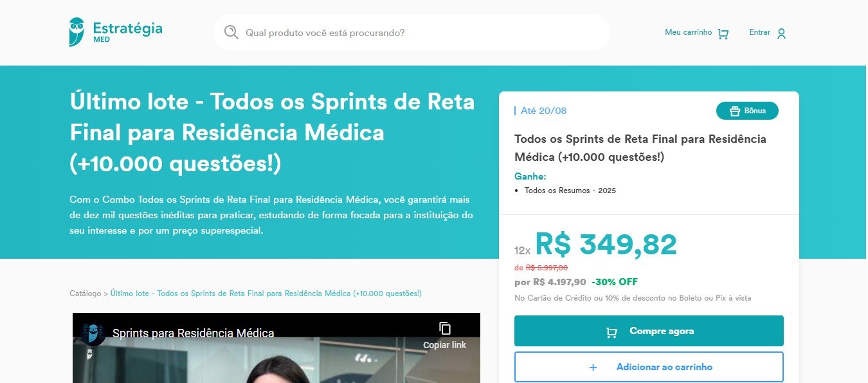The height and width of the screenshot is (383, 868).
Task: Click the plus icon on Adicionar ao carrinho
Action: point(593,367)
